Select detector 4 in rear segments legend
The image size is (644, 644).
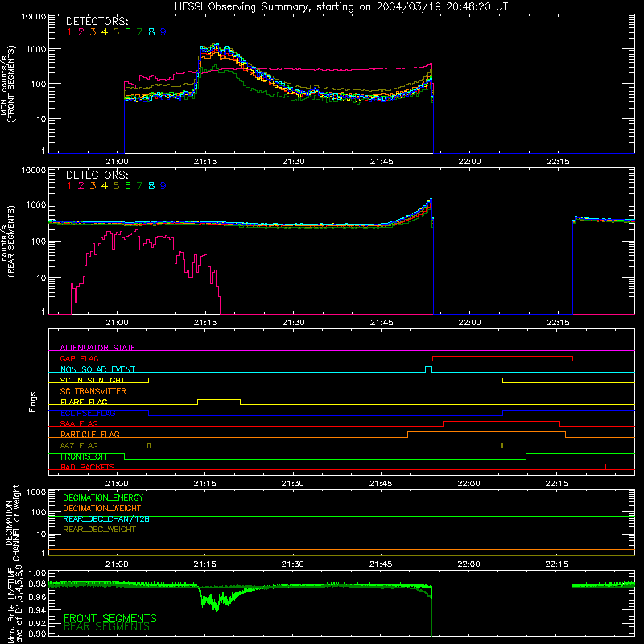(105, 186)
